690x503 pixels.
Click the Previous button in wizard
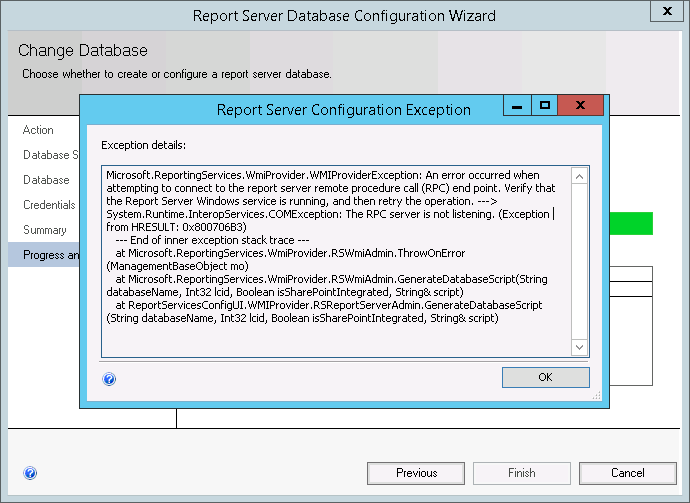(416, 473)
